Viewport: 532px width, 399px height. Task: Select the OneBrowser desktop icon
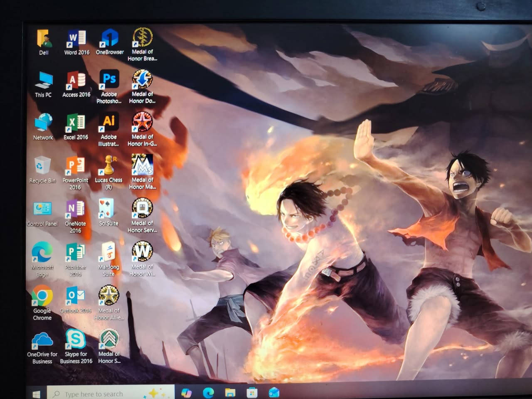tap(109, 39)
